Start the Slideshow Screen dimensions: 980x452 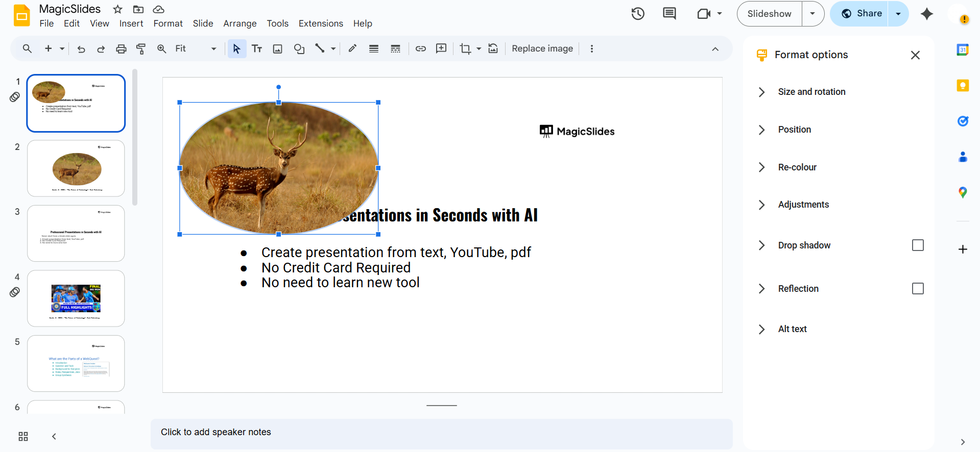pos(769,14)
